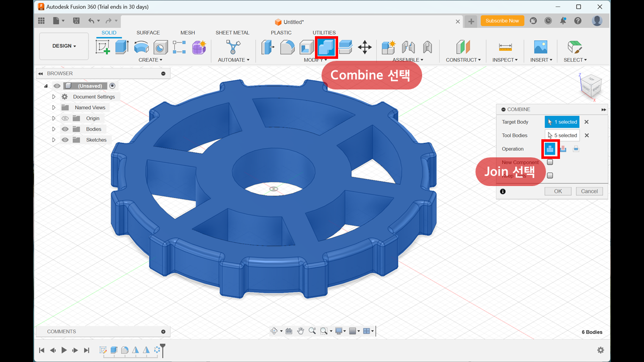
Task: Select the Joint tool
Action: [409, 47]
